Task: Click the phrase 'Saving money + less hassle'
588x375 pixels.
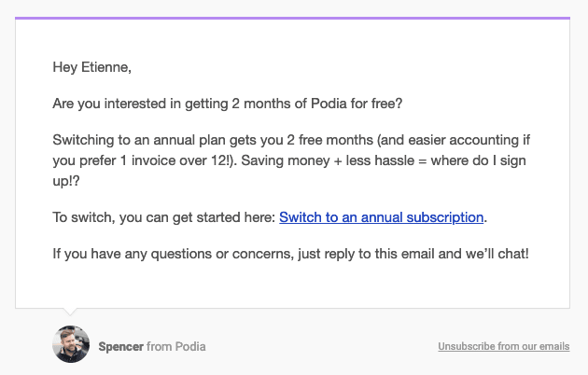Action: pyautogui.click(x=328, y=160)
